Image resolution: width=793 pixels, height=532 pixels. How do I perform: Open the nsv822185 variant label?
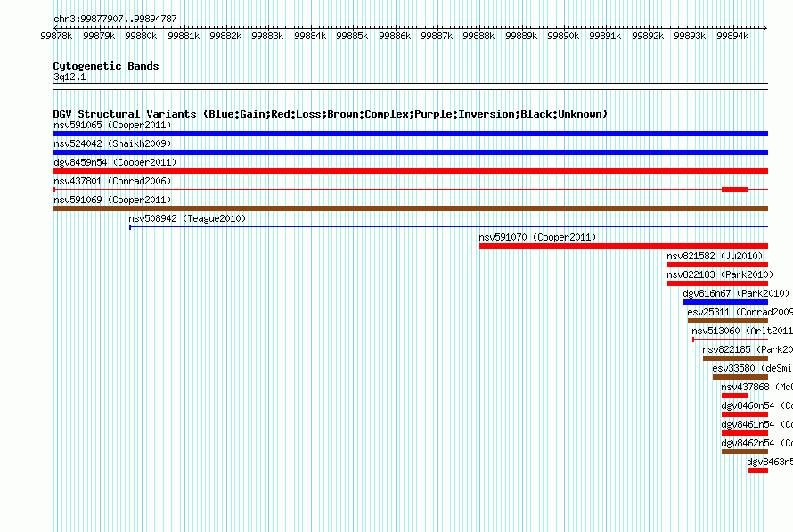coord(748,349)
